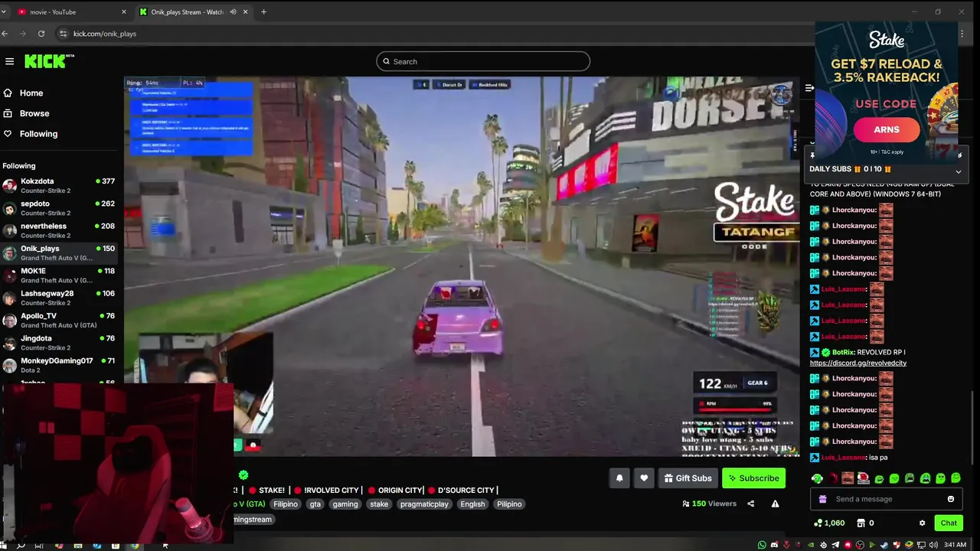The width and height of the screenshot is (980, 551).
Task: Toggle the notification bell for channel
Action: coord(619,478)
